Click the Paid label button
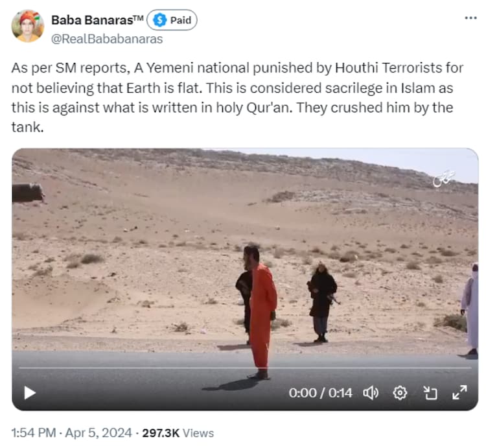 click(x=172, y=20)
